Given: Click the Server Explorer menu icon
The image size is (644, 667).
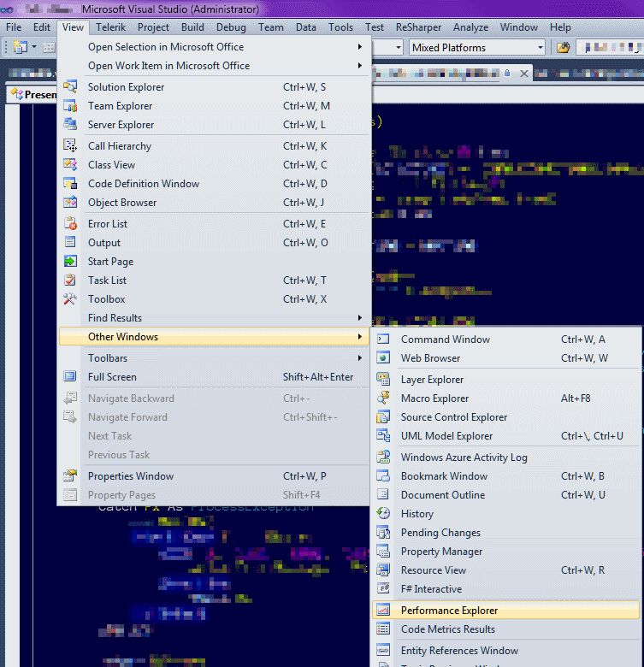Looking at the screenshot, I should coord(70,124).
